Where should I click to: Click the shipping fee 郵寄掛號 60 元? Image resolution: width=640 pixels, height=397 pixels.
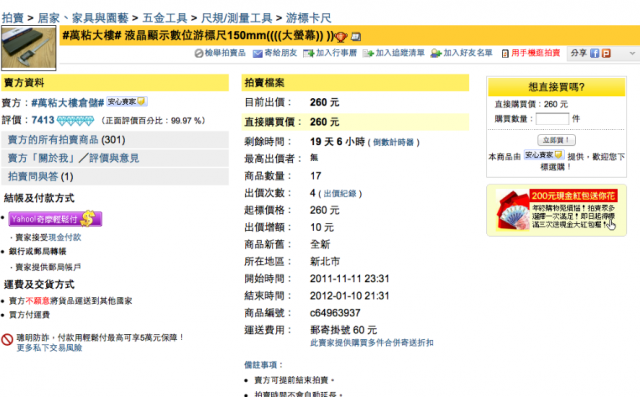pyautogui.click(x=343, y=330)
